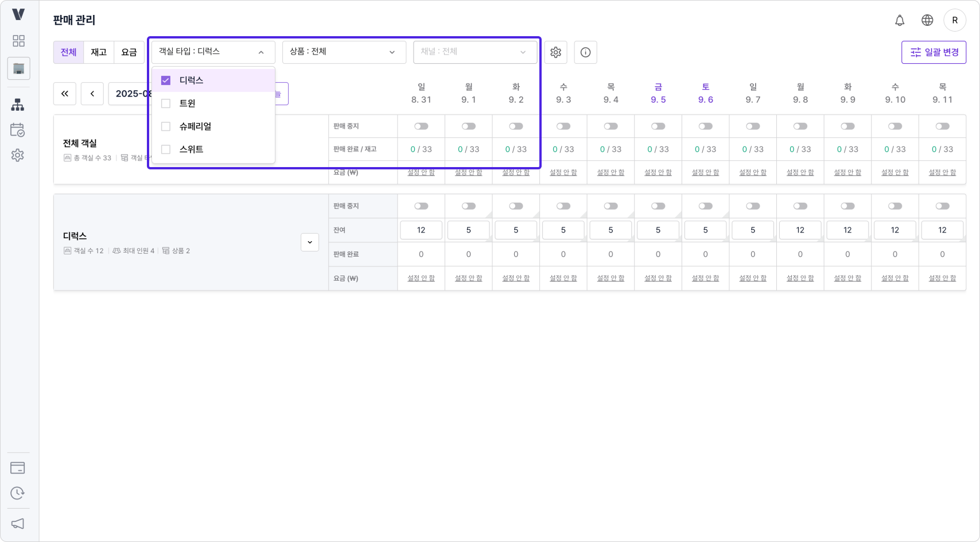
Task: Click the 2025-08 date field
Action: (130, 94)
